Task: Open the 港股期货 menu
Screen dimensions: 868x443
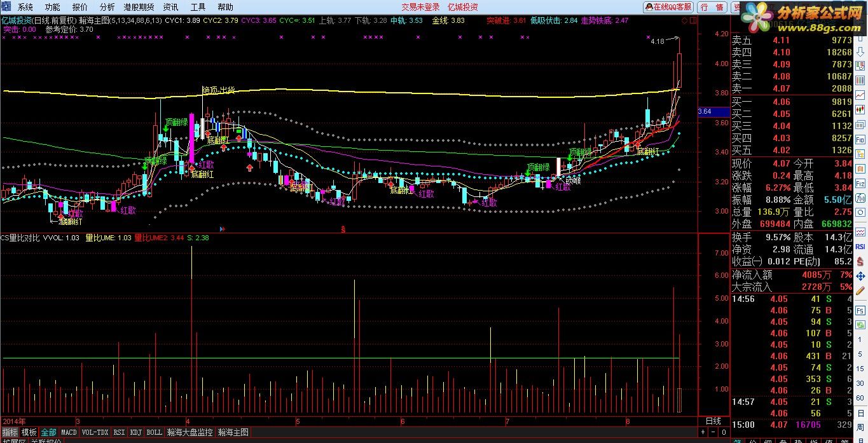Action: point(139,7)
